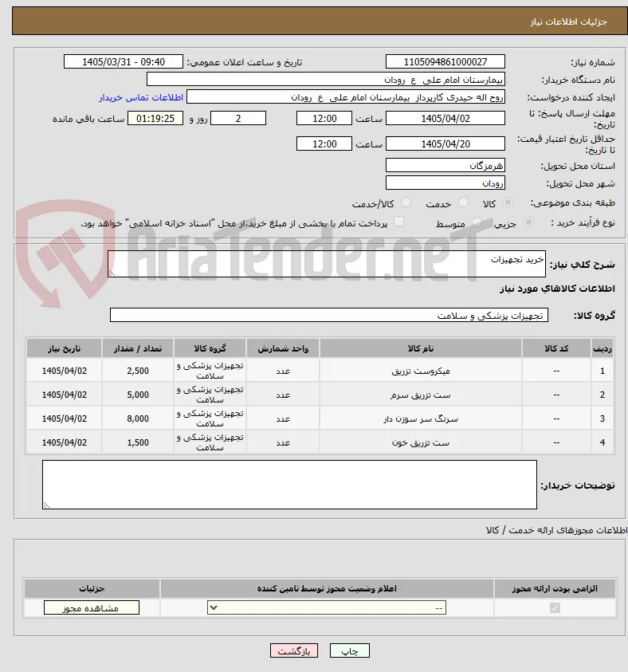This screenshot has height=672, width=628.
Task: Click the چاپ print button
Action: pos(350,650)
